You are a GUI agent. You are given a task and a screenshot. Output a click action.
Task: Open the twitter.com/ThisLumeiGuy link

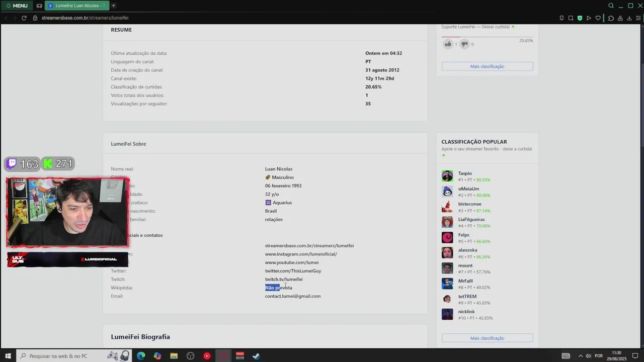coord(293,271)
